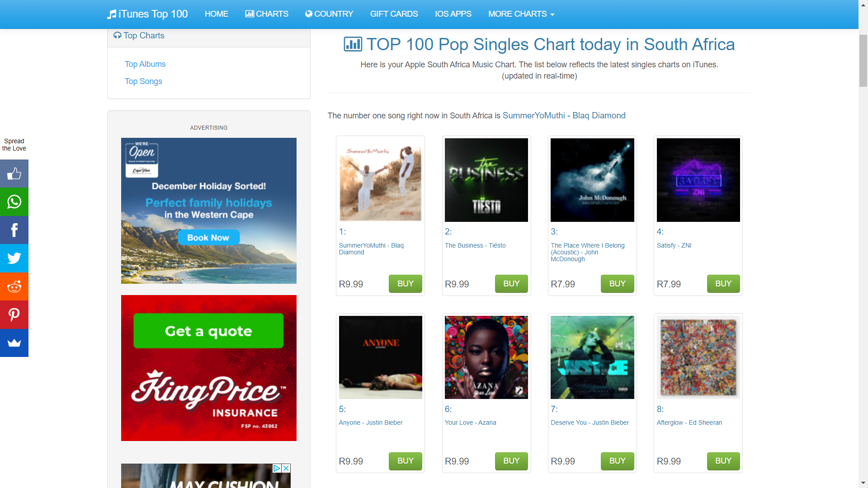Open the Top Albums link

(x=145, y=64)
